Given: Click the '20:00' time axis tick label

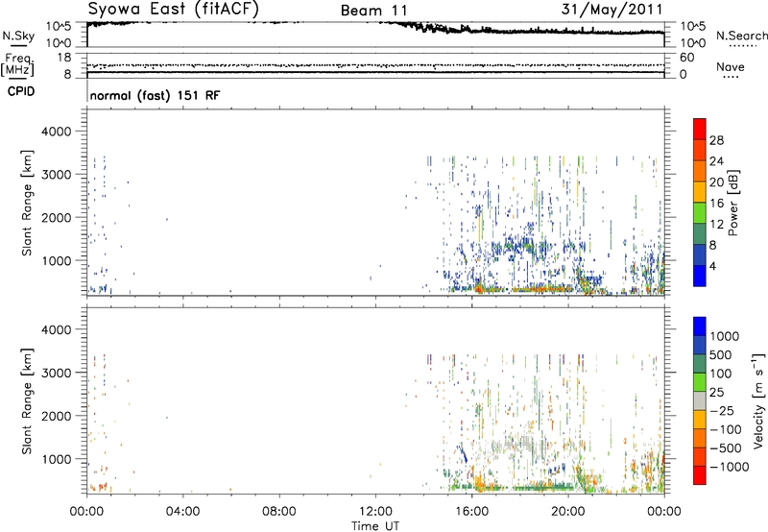Looking at the screenshot, I should 567,512.
